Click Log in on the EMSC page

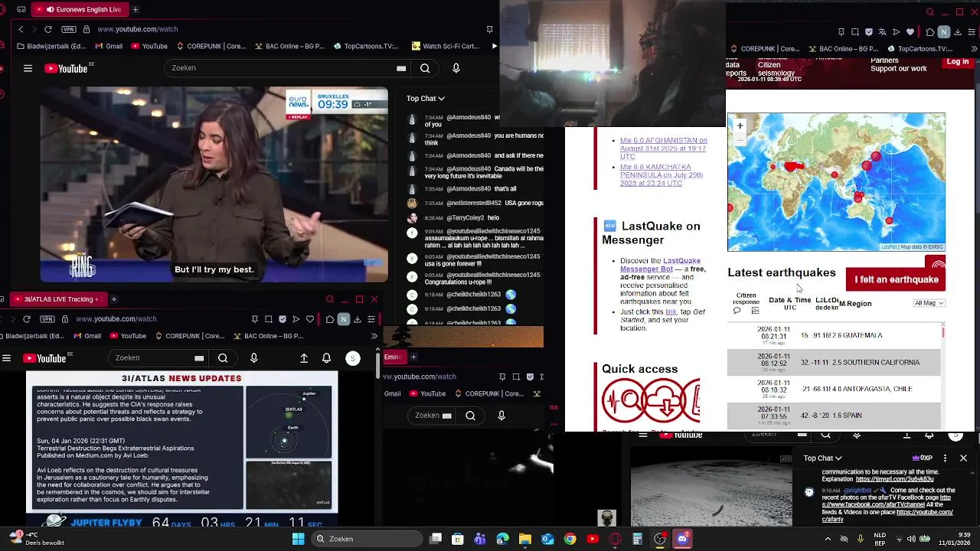coord(957,61)
